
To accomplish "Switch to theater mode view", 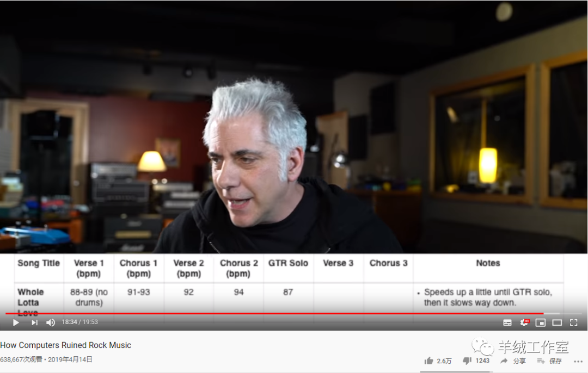I will click(557, 322).
